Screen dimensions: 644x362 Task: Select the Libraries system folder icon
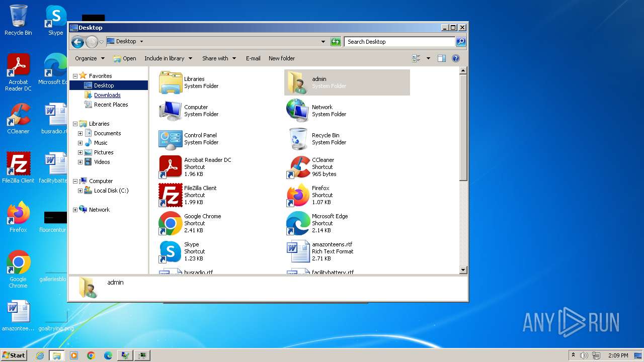[171, 82]
